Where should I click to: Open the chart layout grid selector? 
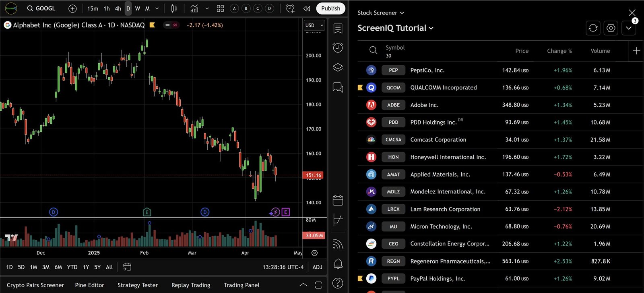(x=220, y=8)
